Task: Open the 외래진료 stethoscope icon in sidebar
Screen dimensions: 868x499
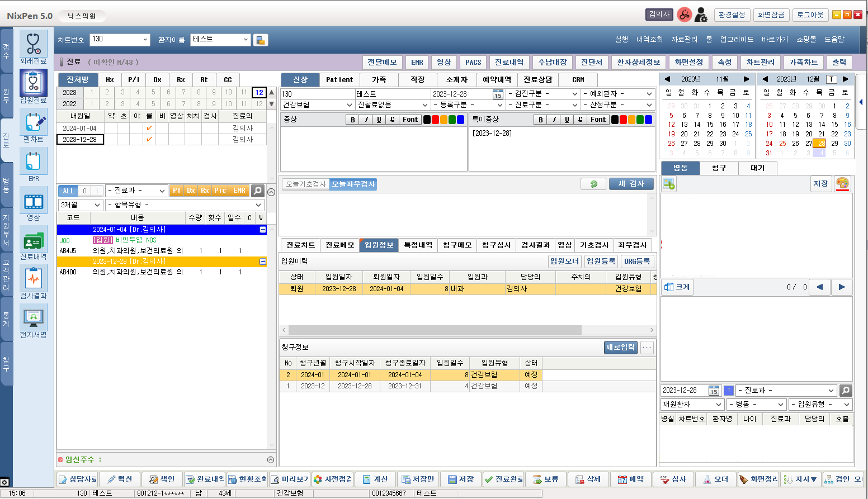Action: (33, 44)
